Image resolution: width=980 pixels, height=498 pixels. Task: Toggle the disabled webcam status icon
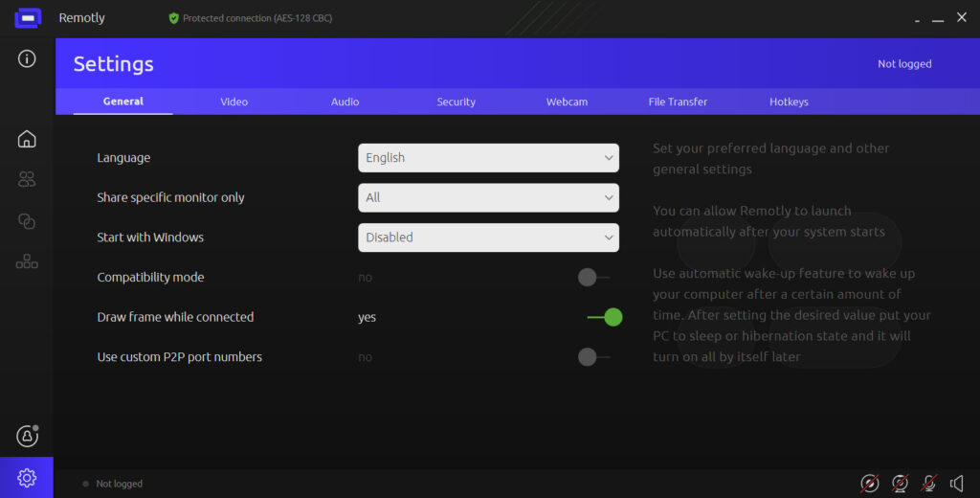point(900,483)
